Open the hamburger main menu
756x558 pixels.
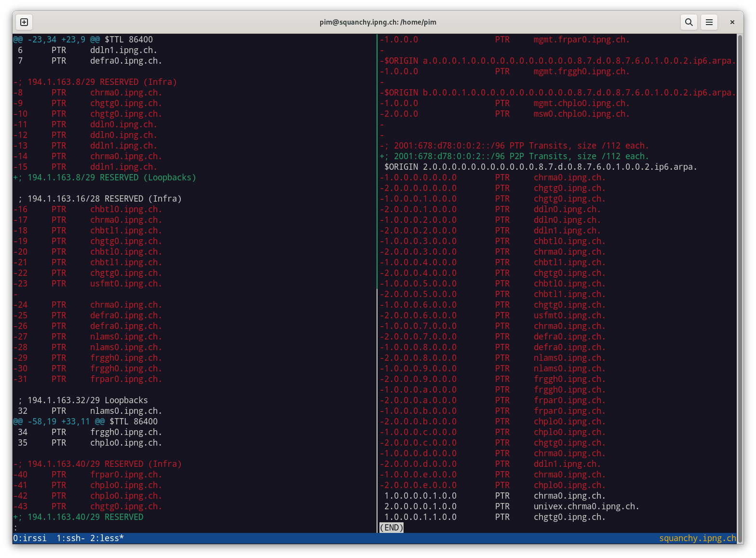pos(709,22)
